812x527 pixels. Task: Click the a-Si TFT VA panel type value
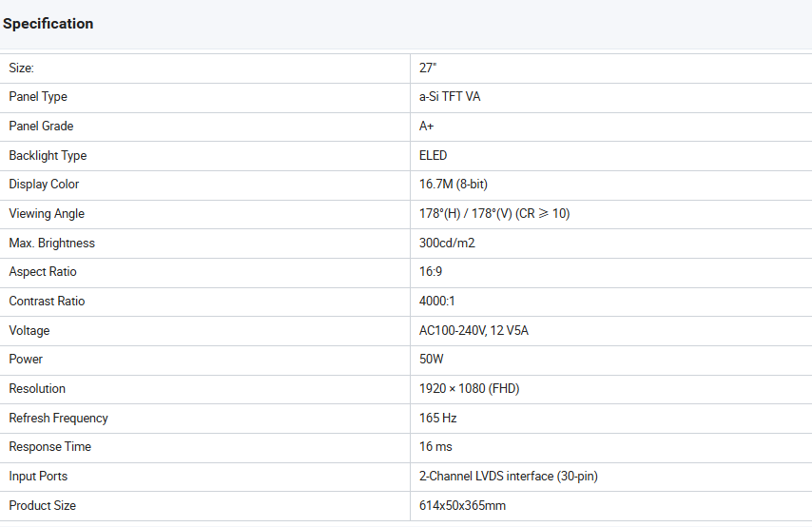point(450,97)
